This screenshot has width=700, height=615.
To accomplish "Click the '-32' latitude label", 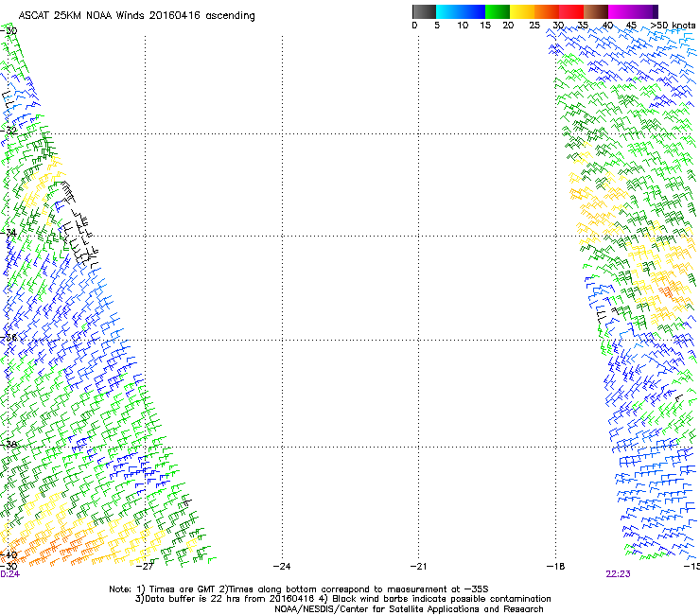I will pyautogui.click(x=9, y=131).
